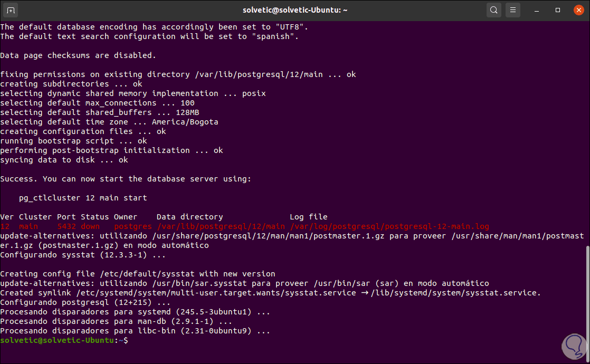
Task: Open the hamburger menu in title bar
Action: (512, 10)
